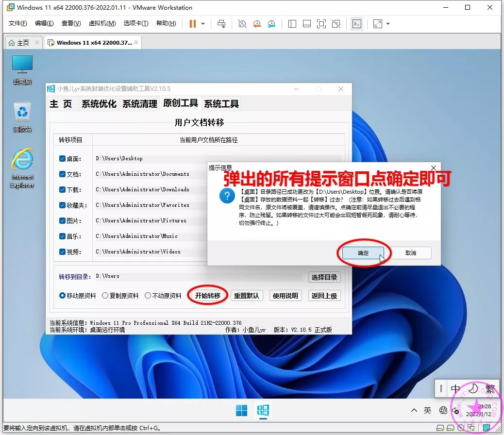Uncheck the 桌面 transfer checkbox
This screenshot has height=435, width=504.
[x=62, y=159]
